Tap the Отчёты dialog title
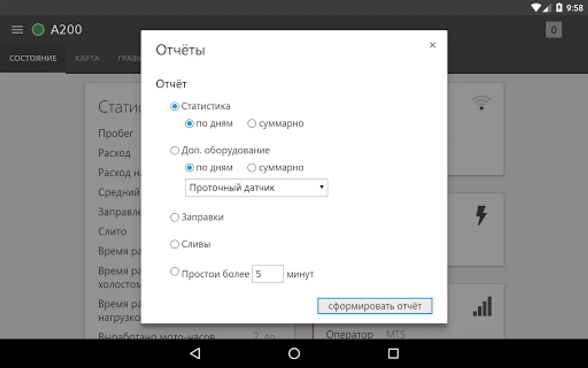The width and height of the screenshot is (588, 368). click(x=180, y=50)
